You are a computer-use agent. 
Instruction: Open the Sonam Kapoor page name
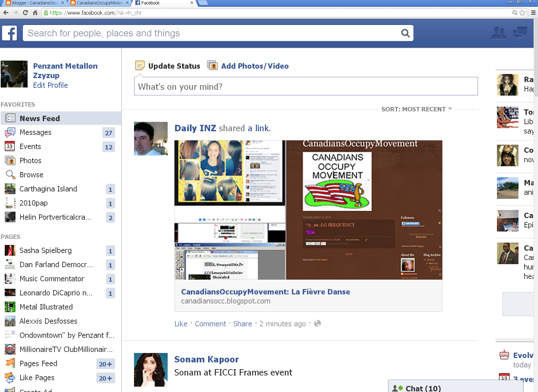click(206, 359)
